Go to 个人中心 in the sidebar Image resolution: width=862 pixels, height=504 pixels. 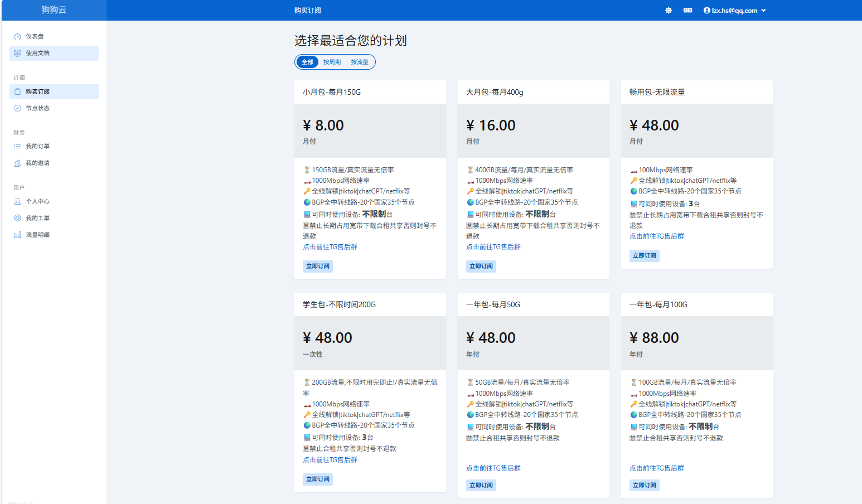click(x=37, y=202)
